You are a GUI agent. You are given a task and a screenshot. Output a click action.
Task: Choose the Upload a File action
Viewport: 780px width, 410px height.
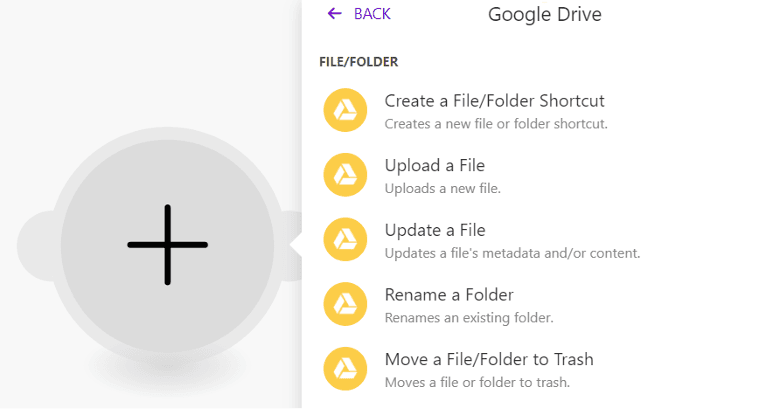coord(435,166)
